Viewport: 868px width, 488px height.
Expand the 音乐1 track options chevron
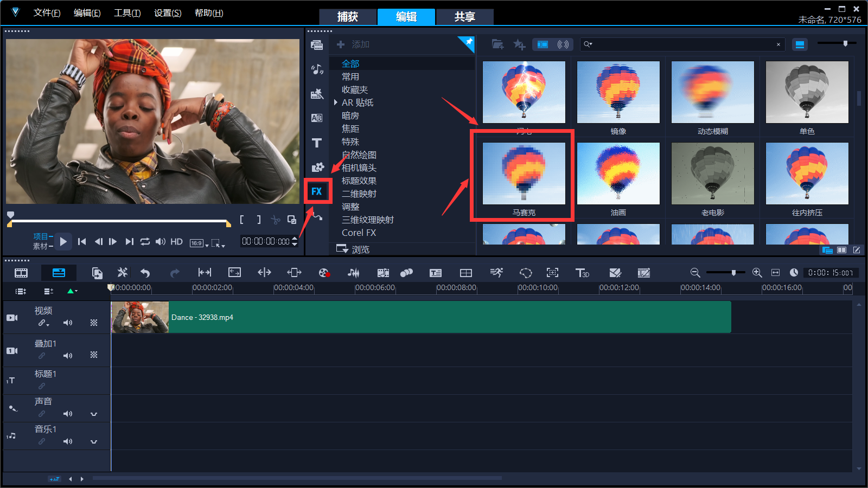pos(94,442)
